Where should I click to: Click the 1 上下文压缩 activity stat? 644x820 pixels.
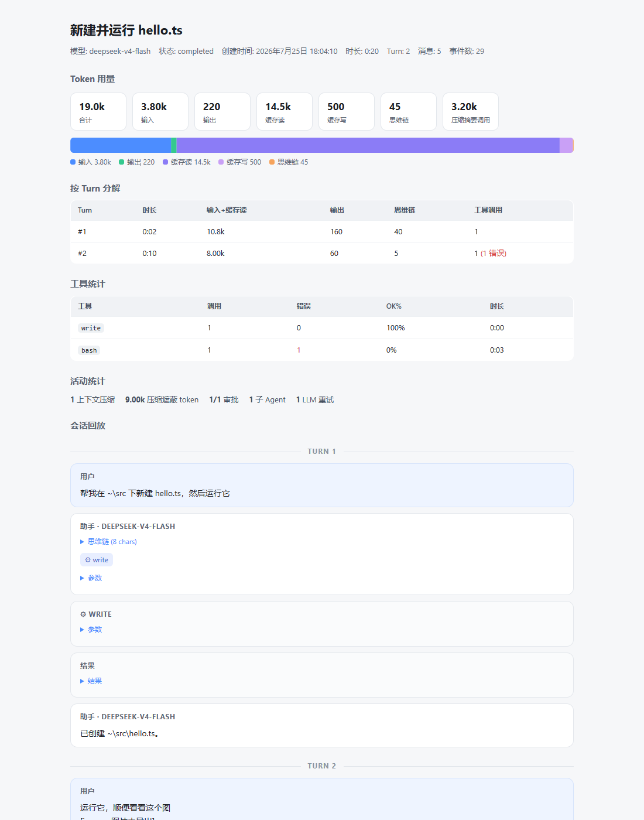click(x=93, y=399)
